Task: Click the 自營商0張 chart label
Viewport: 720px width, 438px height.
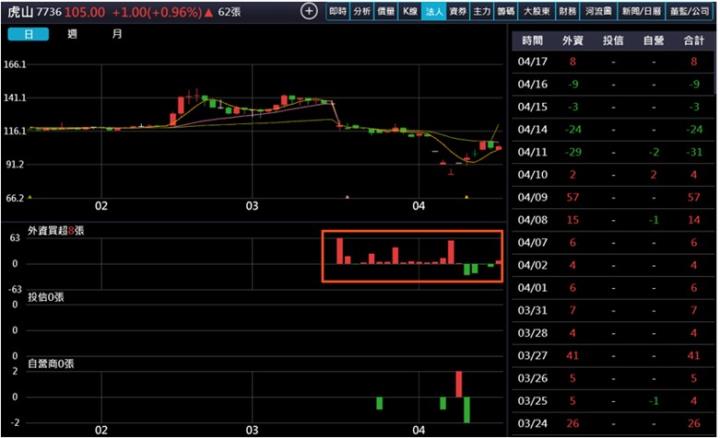Action: 51,364
